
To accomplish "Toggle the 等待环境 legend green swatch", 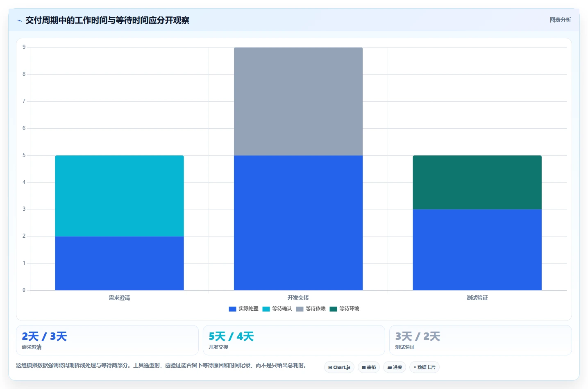I will pos(333,309).
